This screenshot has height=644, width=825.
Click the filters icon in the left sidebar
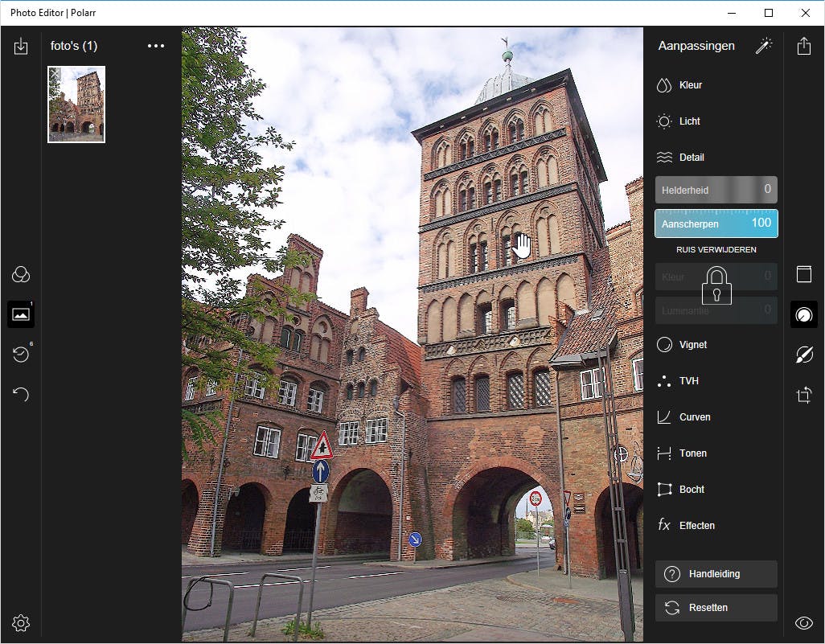(x=21, y=273)
